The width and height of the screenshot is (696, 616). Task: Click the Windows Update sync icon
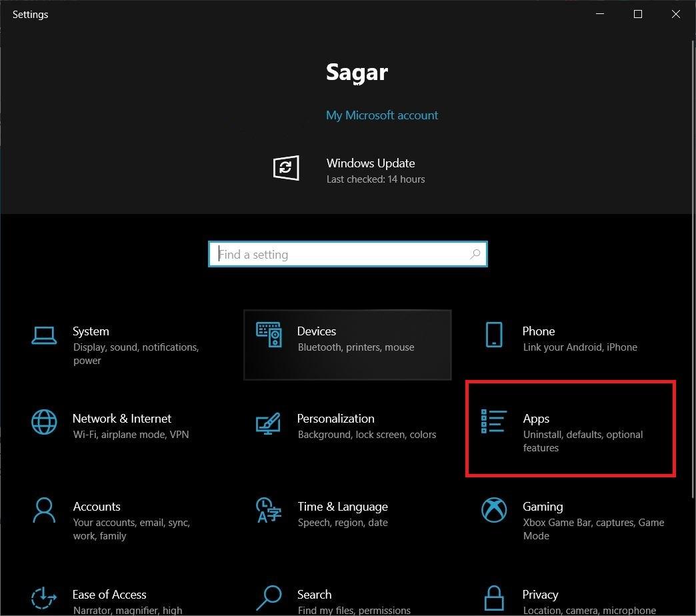tap(287, 167)
